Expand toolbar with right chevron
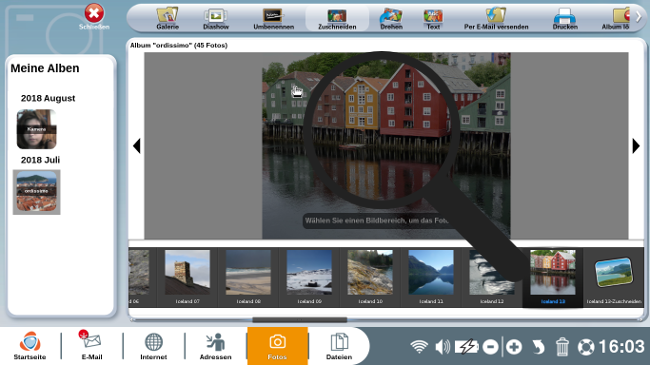The height and width of the screenshot is (365, 650). click(638, 17)
